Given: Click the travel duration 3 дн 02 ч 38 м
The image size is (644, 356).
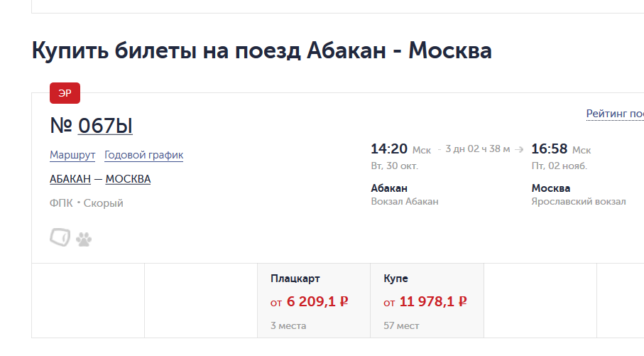Looking at the screenshot, I should point(478,149).
